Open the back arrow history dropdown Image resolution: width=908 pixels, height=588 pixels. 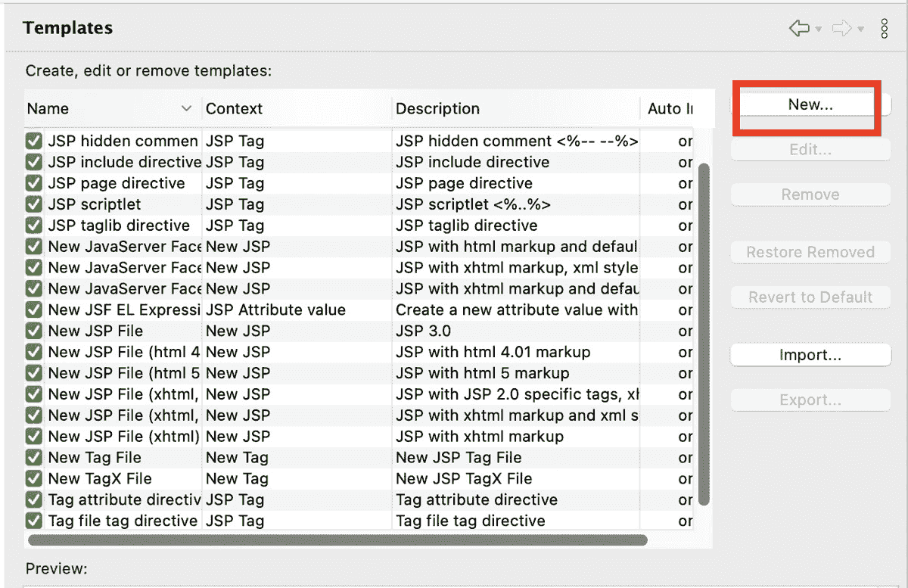819,30
